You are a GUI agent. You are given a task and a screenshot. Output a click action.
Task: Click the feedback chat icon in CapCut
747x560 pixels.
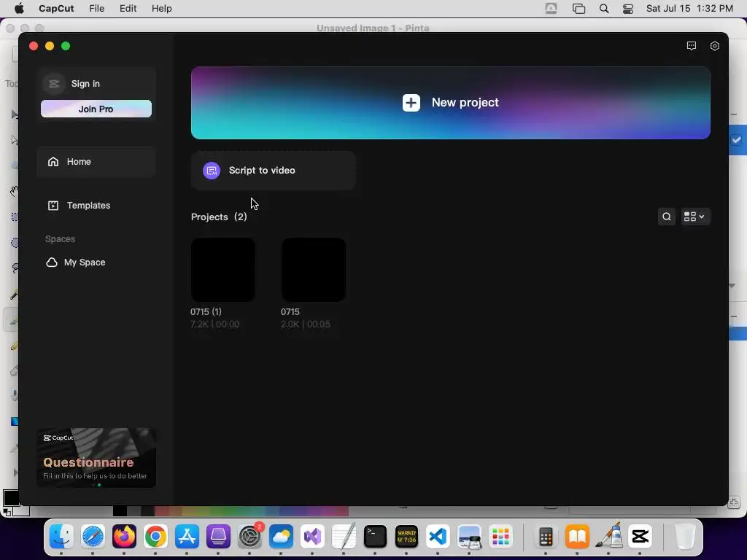point(692,46)
